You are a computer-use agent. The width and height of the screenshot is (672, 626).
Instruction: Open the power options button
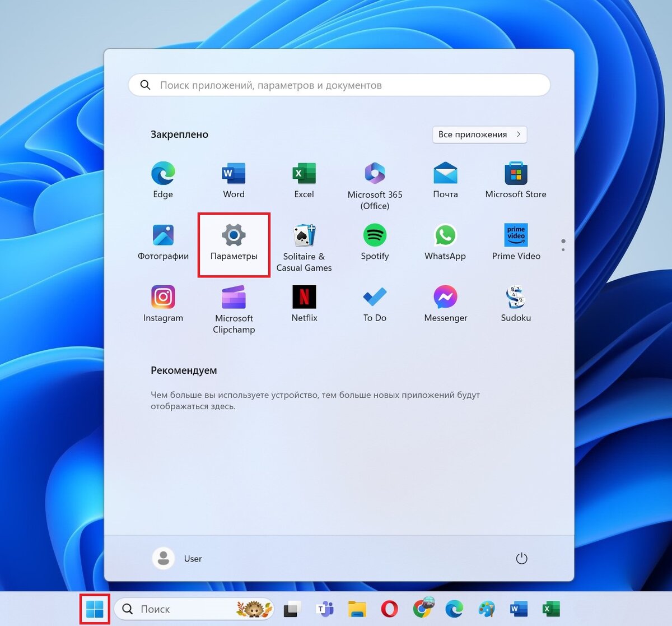pyautogui.click(x=521, y=558)
